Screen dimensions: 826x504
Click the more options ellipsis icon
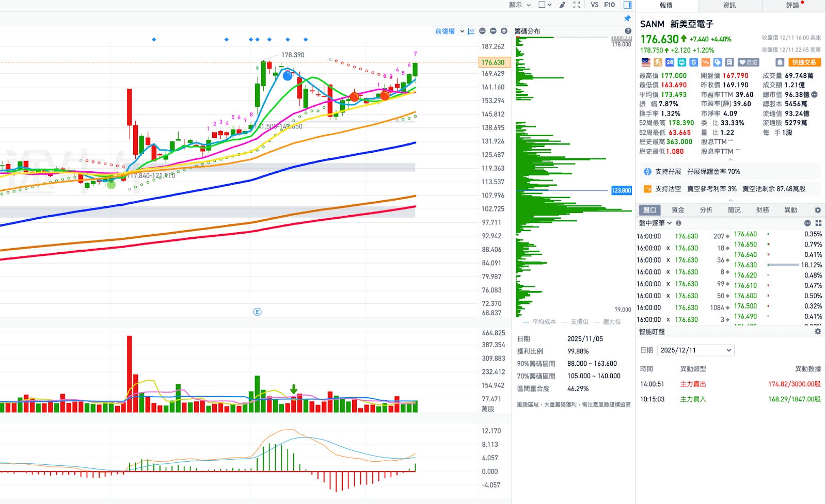[x=807, y=223]
